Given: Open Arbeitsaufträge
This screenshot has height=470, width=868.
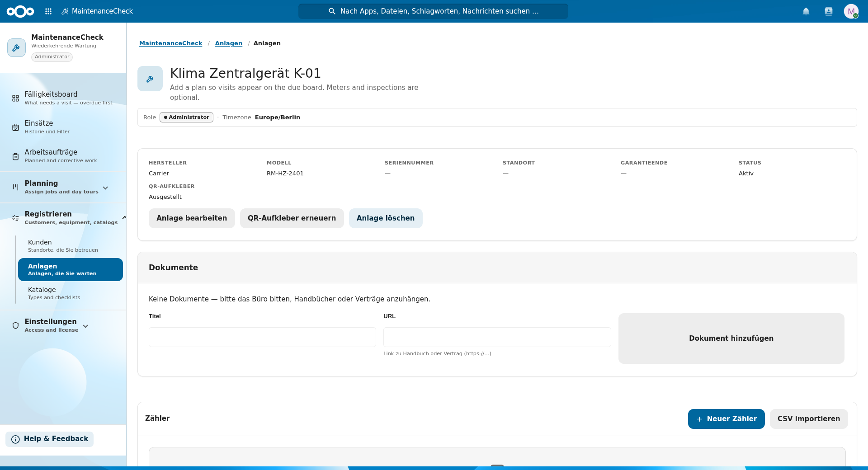Looking at the screenshot, I should tap(63, 156).
